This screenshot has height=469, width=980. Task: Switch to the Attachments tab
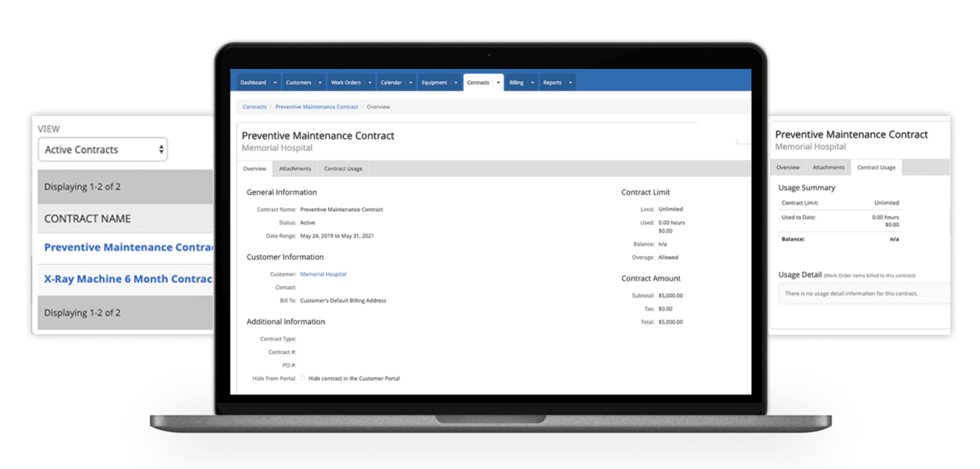point(295,168)
